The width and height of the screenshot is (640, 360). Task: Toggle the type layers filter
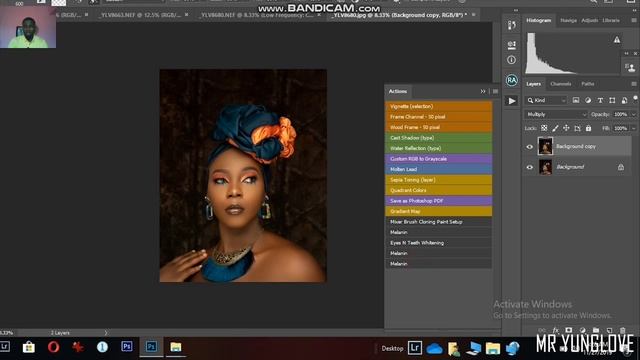coord(600,100)
